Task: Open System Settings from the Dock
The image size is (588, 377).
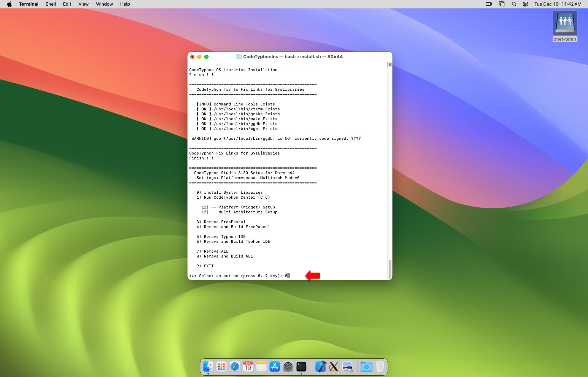Action: pyautogui.click(x=288, y=367)
